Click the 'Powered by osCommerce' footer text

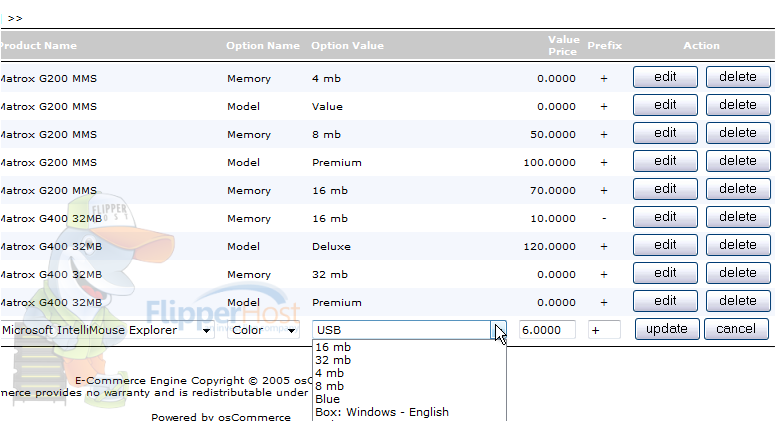[221, 418]
